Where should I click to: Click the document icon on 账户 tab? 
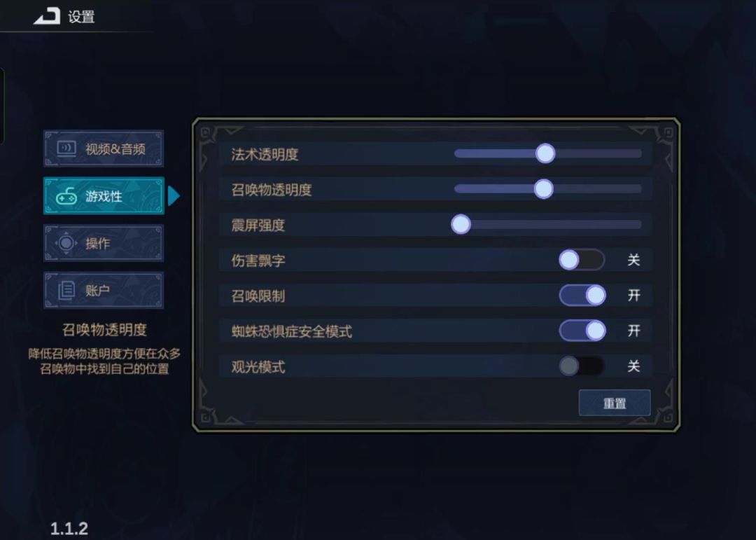click(x=66, y=291)
